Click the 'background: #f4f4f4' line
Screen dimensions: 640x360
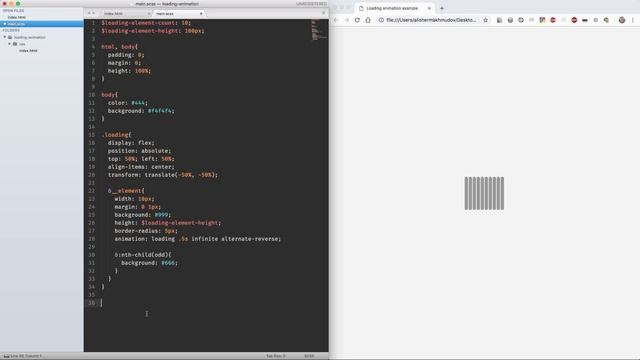(x=141, y=111)
